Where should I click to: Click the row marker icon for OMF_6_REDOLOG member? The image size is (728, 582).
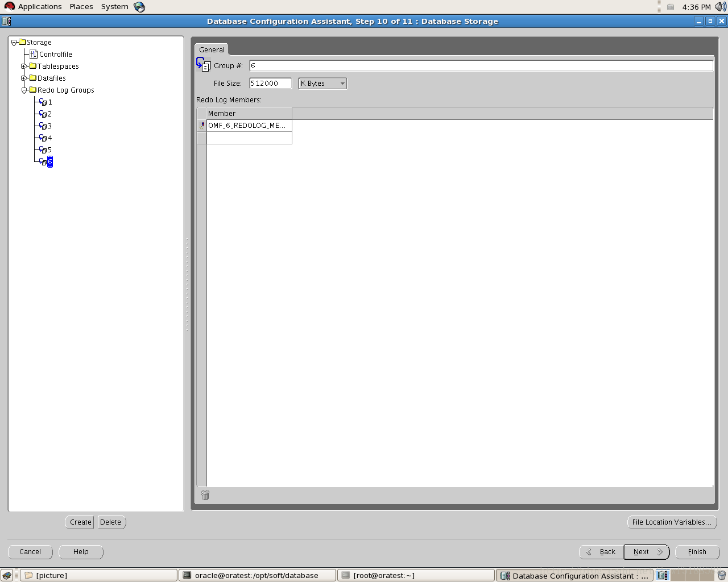(x=201, y=126)
